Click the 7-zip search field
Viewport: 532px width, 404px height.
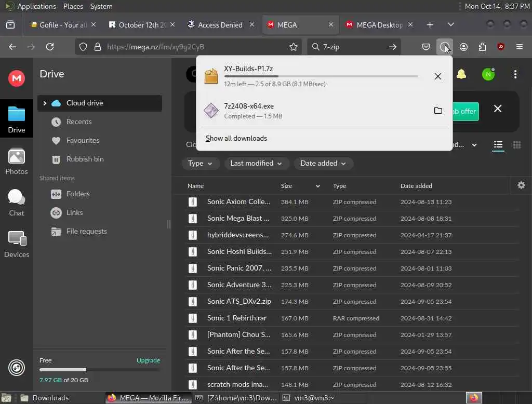(353, 47)
